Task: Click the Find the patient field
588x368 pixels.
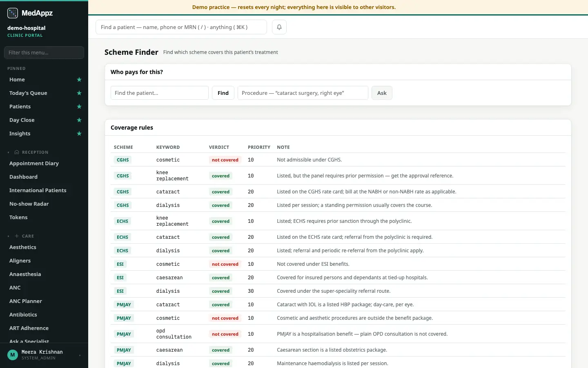Action: click(160, 93)
